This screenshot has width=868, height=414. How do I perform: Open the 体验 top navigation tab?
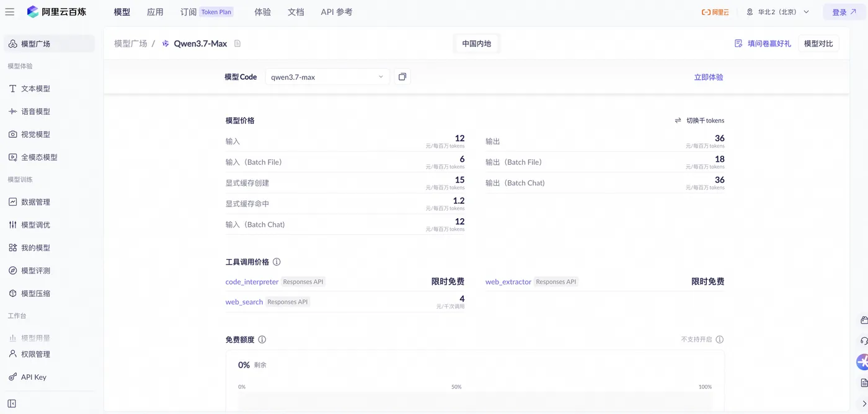[263, 12]
